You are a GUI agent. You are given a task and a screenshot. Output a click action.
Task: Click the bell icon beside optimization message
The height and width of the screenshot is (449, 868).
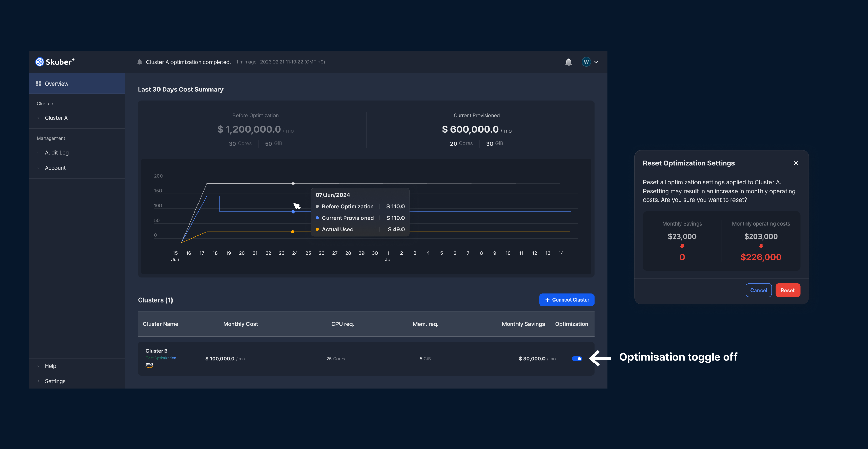click(x=140, y=62)
